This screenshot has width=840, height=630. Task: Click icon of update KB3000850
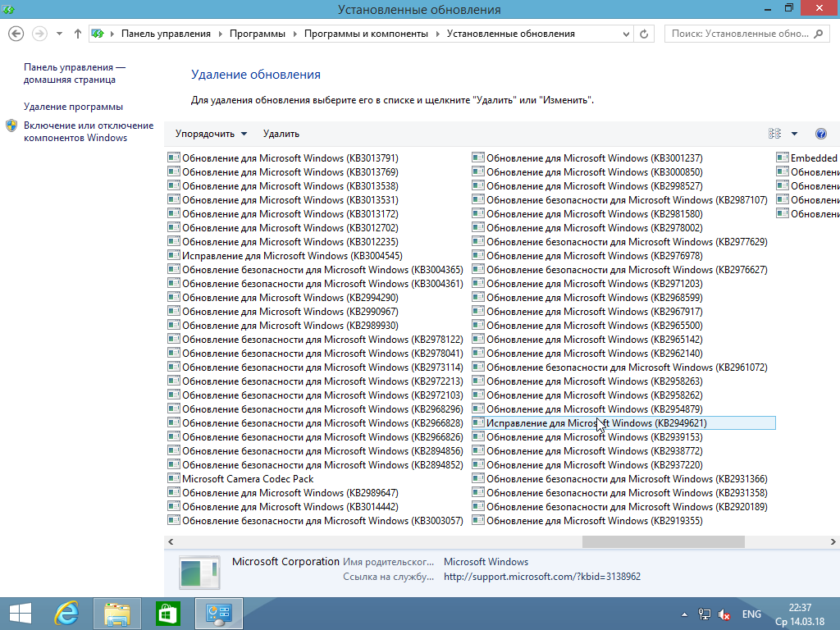[478, 171]
